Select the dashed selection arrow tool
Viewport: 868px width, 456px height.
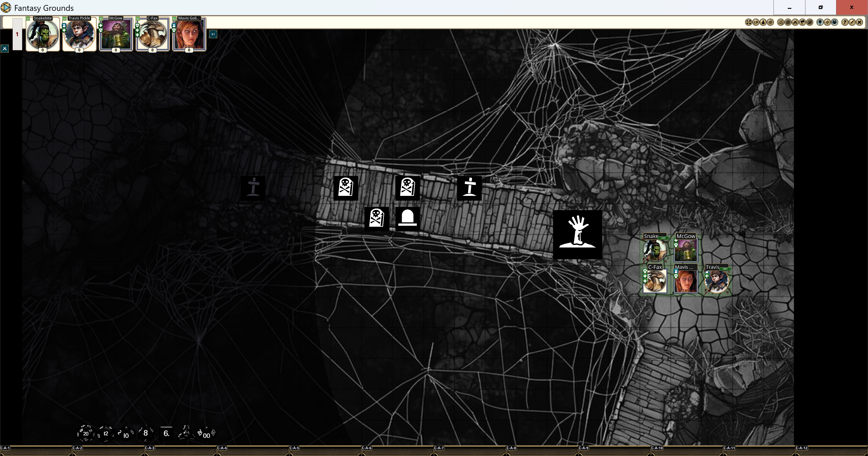pos(781,22)
